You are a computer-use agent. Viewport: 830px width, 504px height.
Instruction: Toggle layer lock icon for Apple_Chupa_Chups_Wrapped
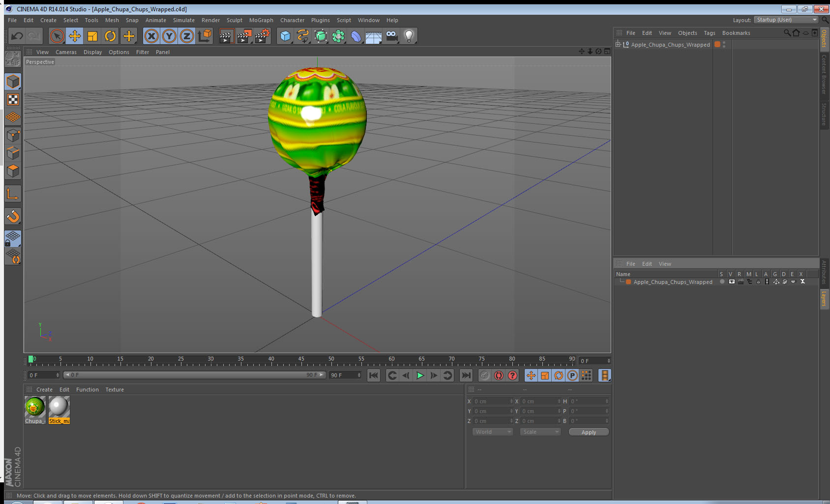(x=758, y=282)
